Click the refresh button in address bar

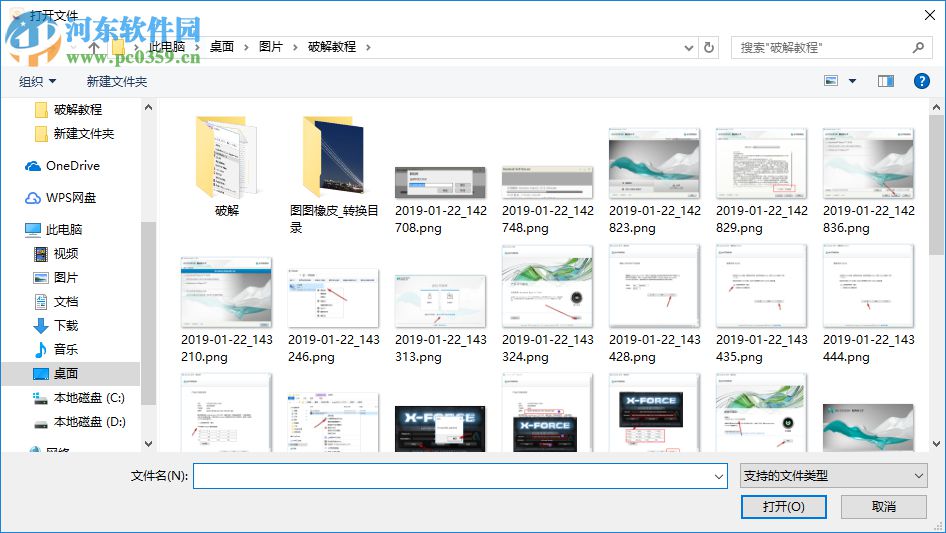[709, 47]
